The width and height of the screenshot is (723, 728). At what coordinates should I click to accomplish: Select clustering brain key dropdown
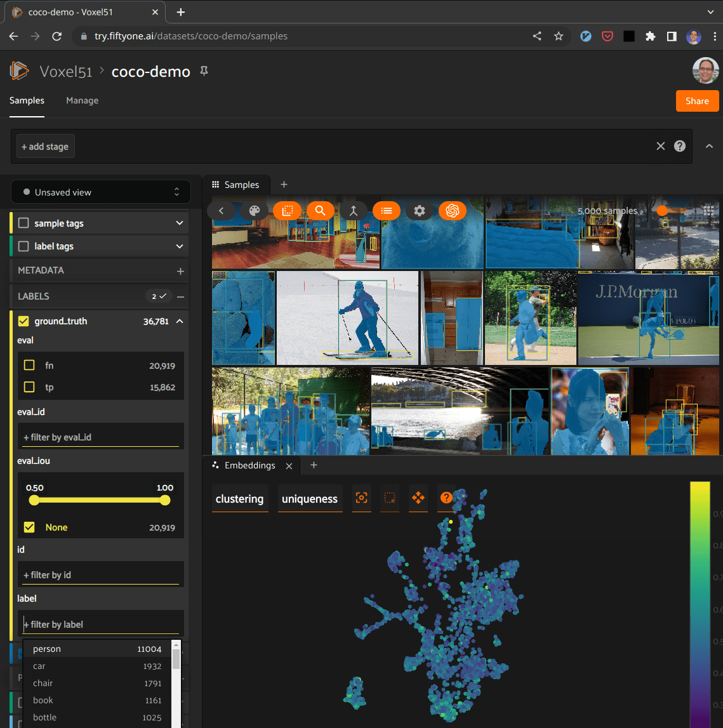pyautogui.click(x=239, y=499)
